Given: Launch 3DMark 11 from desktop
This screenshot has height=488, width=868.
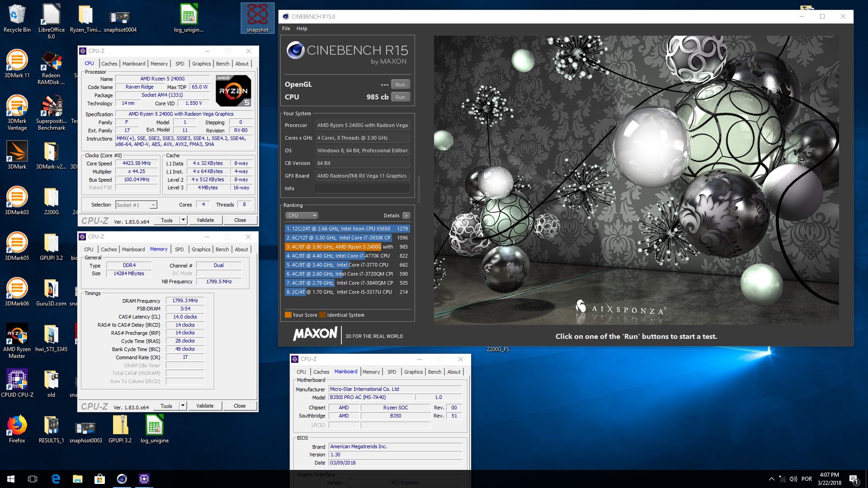Looking at the screenshot, I should pyautogui.click(x=17, y=64).
